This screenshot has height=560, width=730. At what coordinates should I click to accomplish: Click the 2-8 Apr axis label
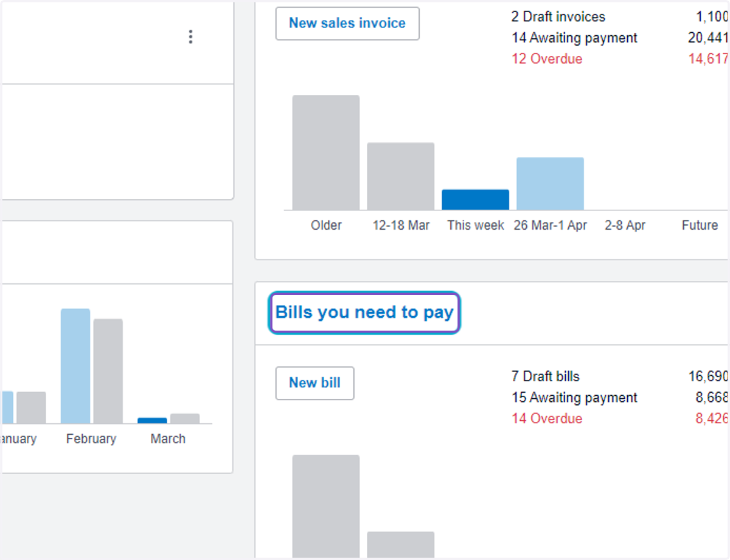(625, 225)
